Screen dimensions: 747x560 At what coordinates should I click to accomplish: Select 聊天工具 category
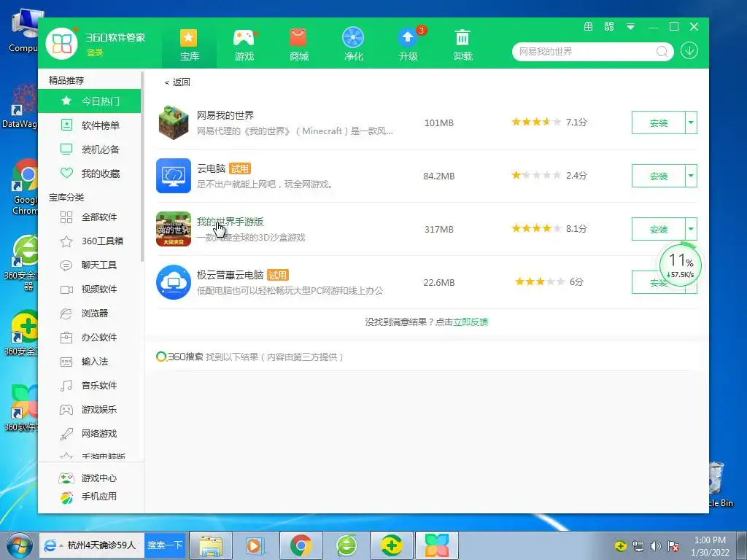click(x=89, y=265)
